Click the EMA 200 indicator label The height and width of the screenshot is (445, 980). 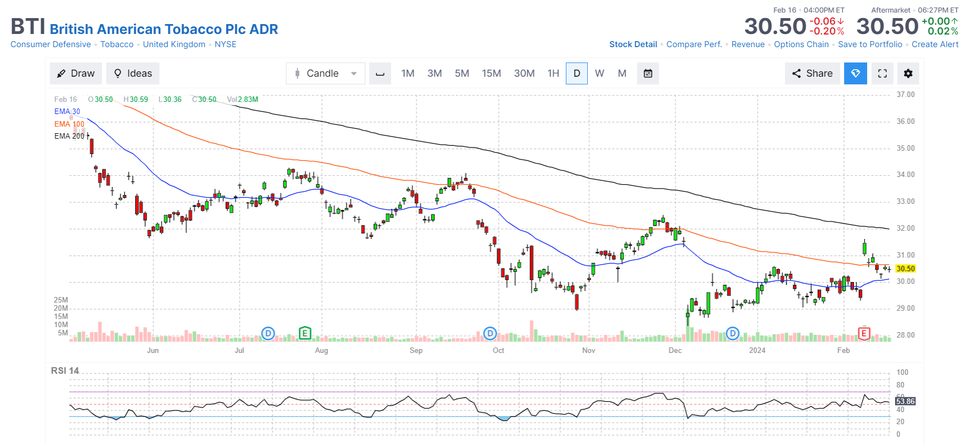point(69,136)
